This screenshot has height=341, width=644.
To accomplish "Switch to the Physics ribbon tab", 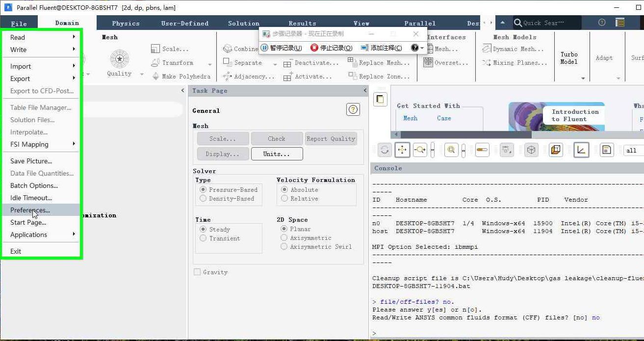I will (126, 23).
